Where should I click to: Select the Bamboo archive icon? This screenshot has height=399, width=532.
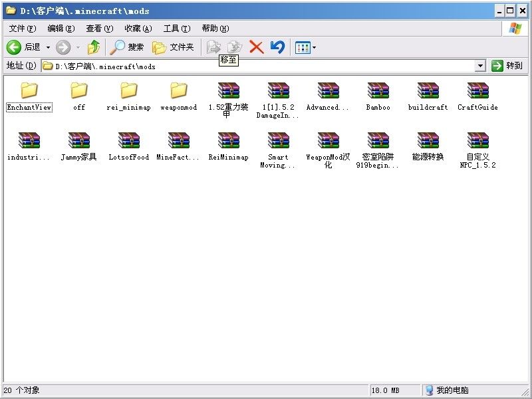click(378, 90)
